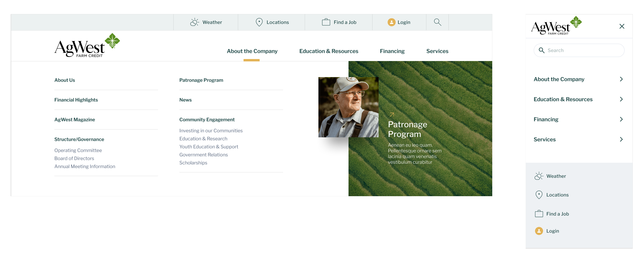Click the briefcase icon in mobile menu footer
Viewport: 644px width, 257px height.
point(539,214)
